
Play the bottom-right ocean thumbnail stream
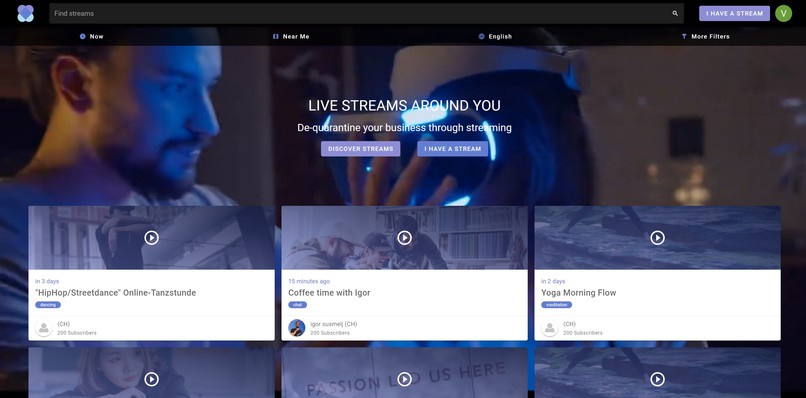(x=657, y=379)
